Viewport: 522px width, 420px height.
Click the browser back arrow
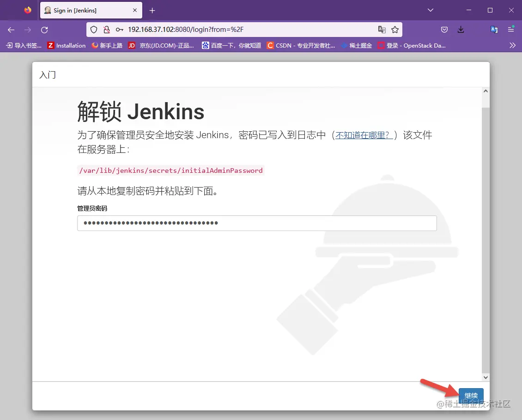pyautogui.click(x=11, y=30)
